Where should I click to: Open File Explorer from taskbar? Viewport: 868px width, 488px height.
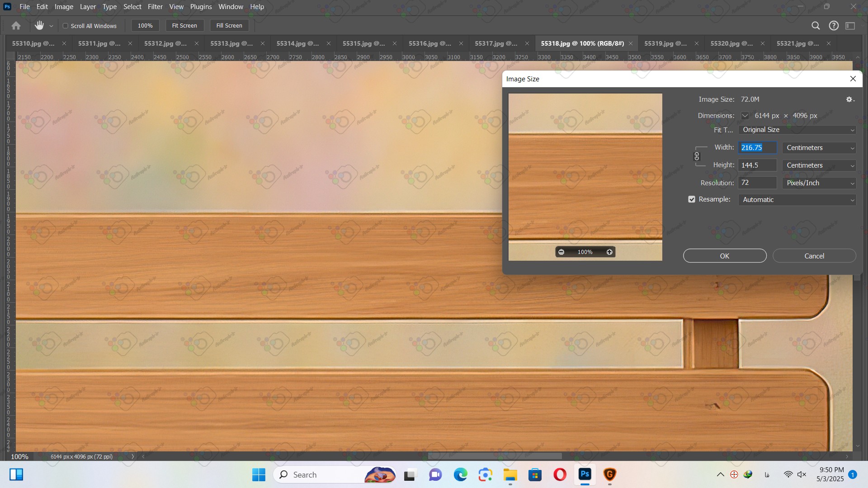510,475
